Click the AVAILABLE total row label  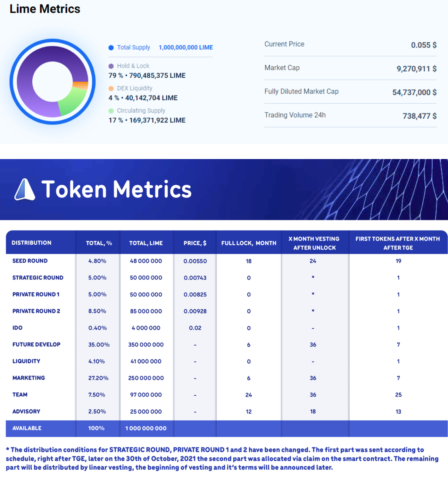click(27, 428)
